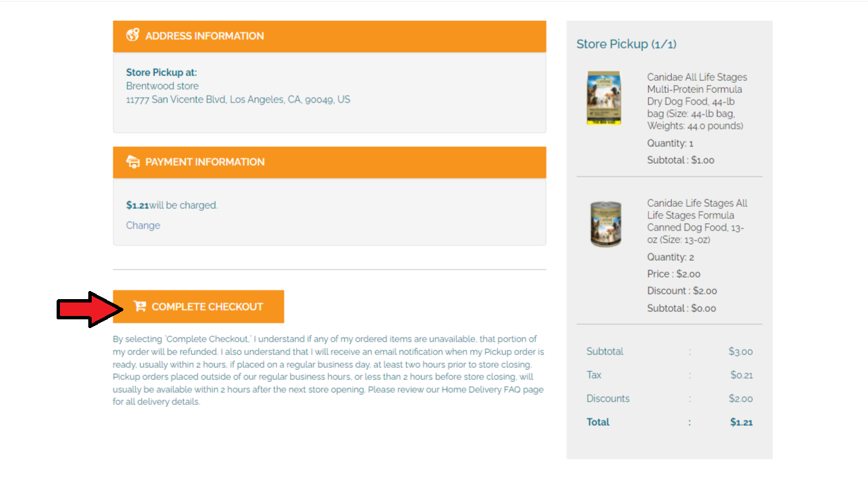
Task: Click the Change payment link
Action: coord(143,225)
